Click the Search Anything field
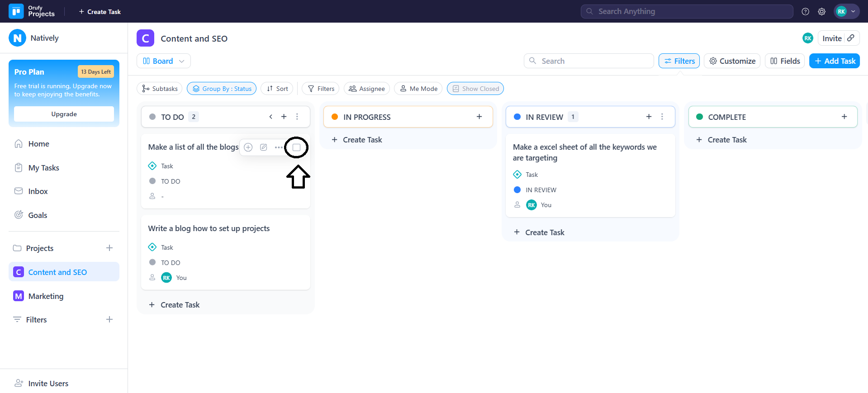Viewport: 868px width, 393px height. pos(687,12)
